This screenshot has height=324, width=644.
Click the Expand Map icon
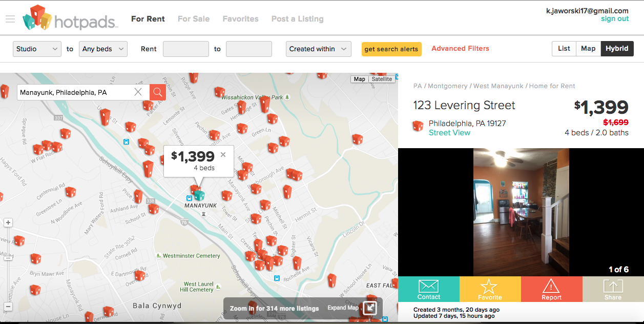coord(370,308)
